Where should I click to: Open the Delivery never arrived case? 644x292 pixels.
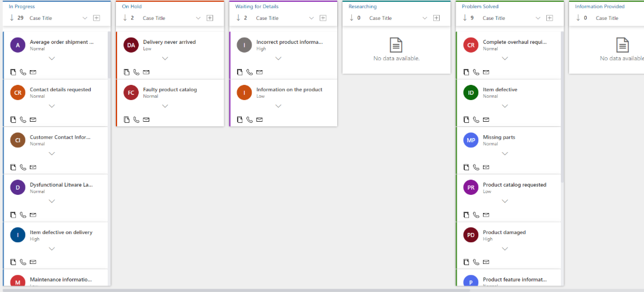point(169,42)
